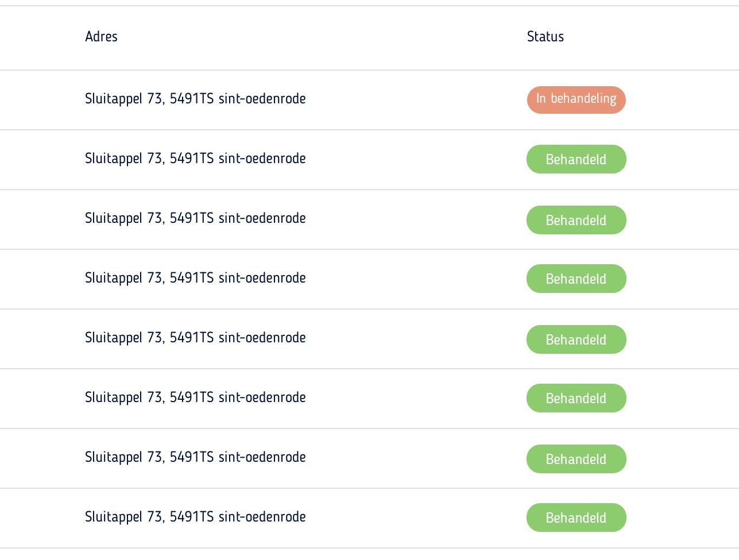The image size is (739, 560).
Task: Click the Adres column header
Action: [x=101, y=36]
